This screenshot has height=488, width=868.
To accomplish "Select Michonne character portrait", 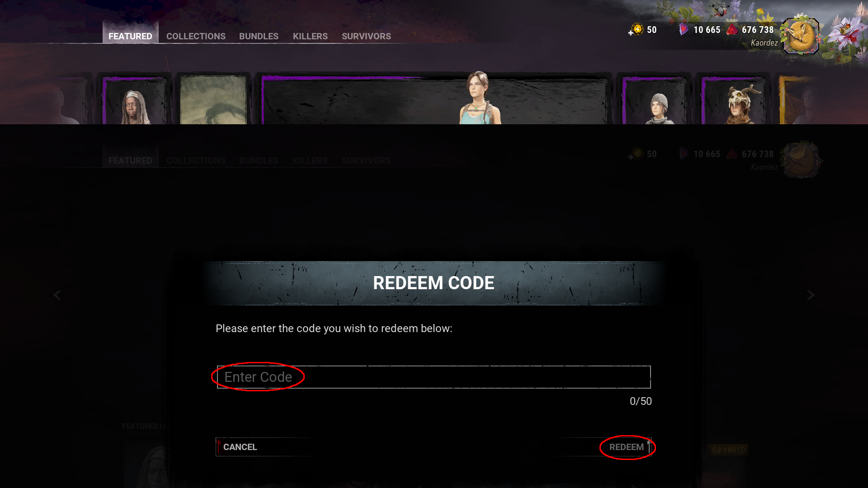I will (134, 100).
